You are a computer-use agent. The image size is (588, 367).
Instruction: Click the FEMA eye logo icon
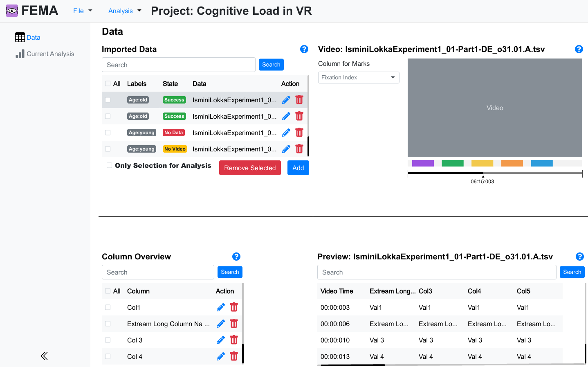coord(12,11)
